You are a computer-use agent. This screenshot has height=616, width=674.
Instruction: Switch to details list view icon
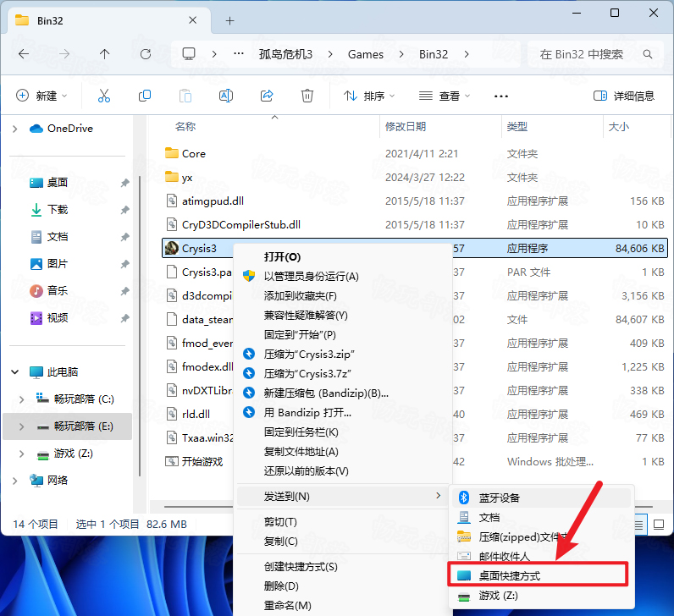pyautogui.click(x=638, y=525)
